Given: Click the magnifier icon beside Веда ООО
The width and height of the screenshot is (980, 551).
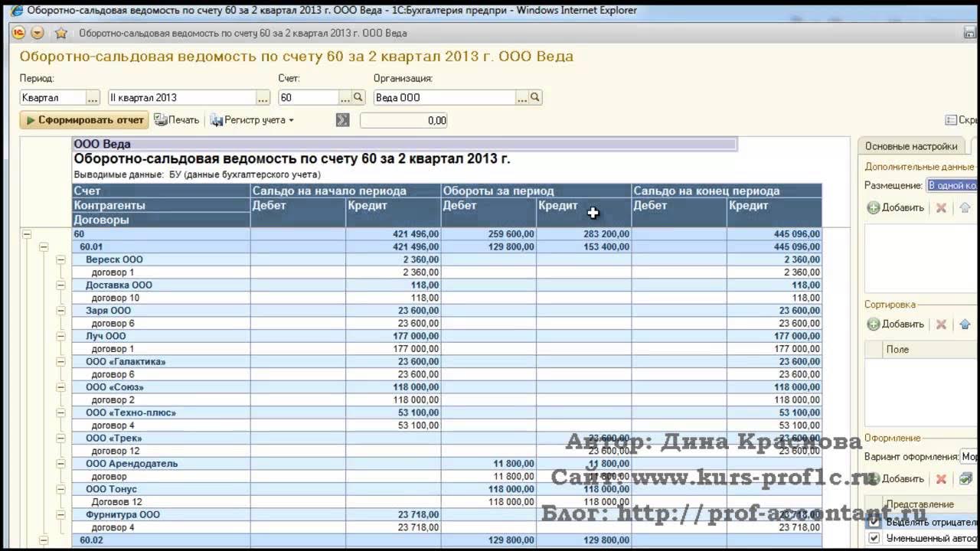Looking at the screenshot, I should click(x=535, y=98).
